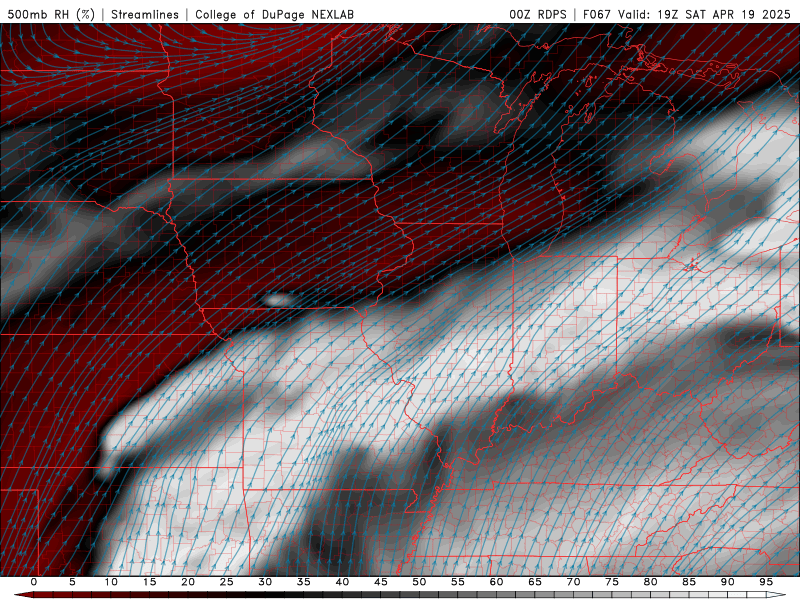Click the "00Z RDPS" model label
The width and height of the screenshot is (800, 600).
pos(538,14)
